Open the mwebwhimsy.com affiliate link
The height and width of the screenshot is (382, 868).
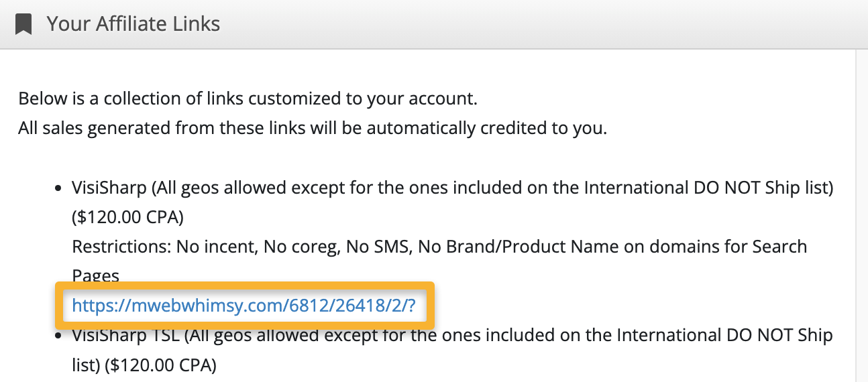pyautogui.click(x=244, y=306)
